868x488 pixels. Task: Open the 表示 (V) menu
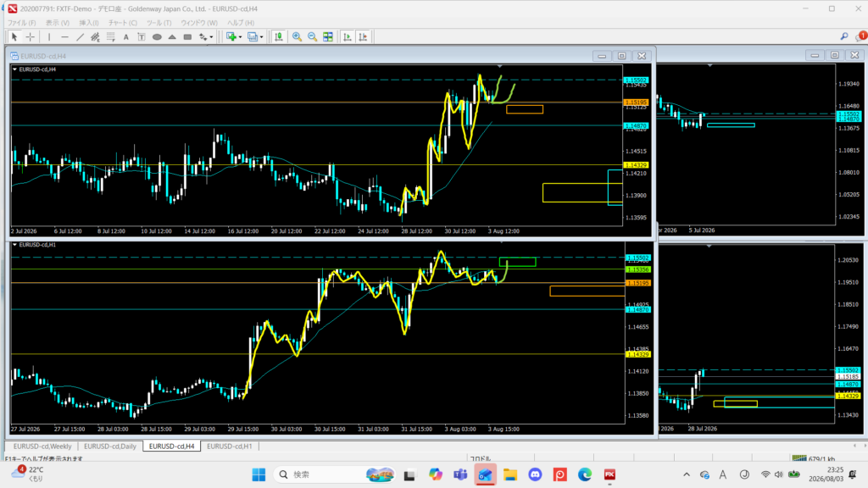pyautogui.click(x=58, y=23)
